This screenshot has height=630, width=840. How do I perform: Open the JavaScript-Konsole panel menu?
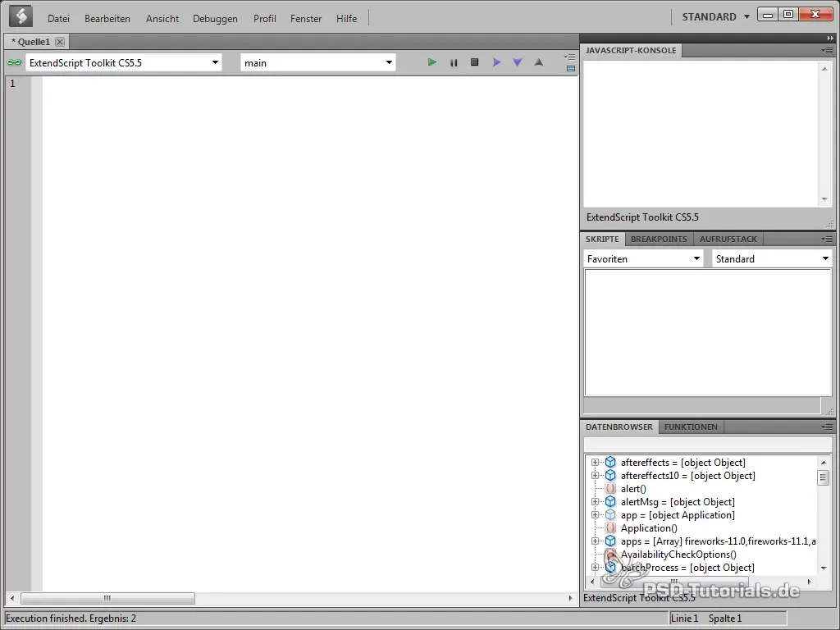point(827,50)
